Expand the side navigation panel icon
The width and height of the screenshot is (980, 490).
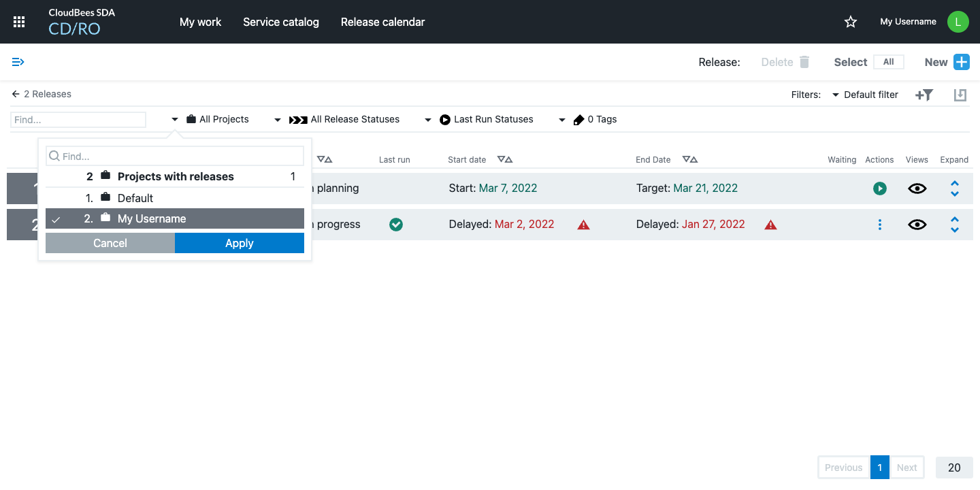(x=18, y=62)
